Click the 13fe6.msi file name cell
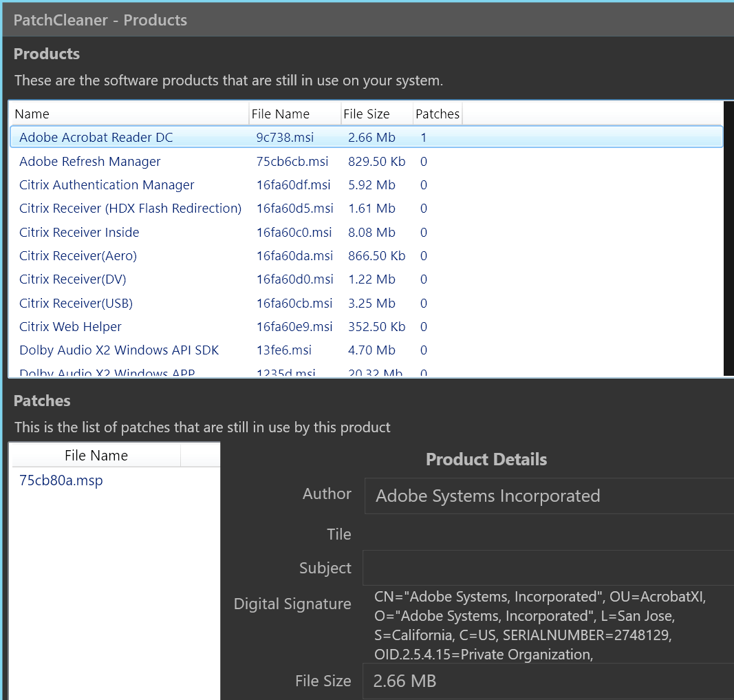 point(283,350)
